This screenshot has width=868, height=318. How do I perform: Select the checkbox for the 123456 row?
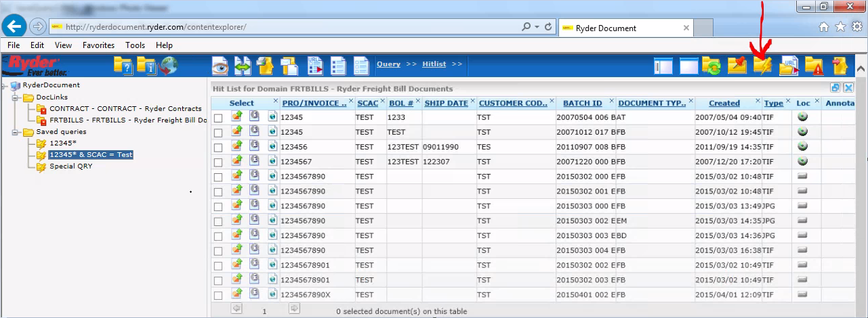pyautogui.click(x=218, y=147)
